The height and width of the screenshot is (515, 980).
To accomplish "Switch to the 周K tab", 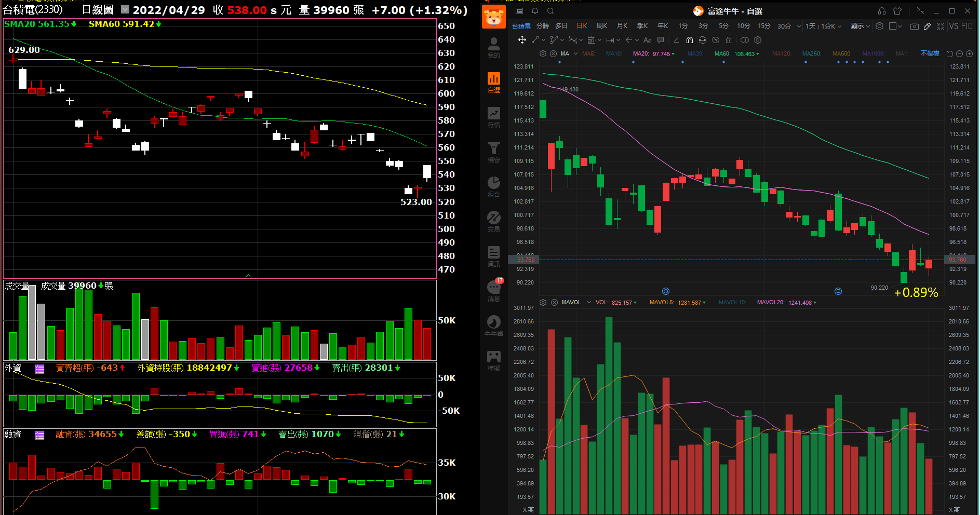I will 602,26.
